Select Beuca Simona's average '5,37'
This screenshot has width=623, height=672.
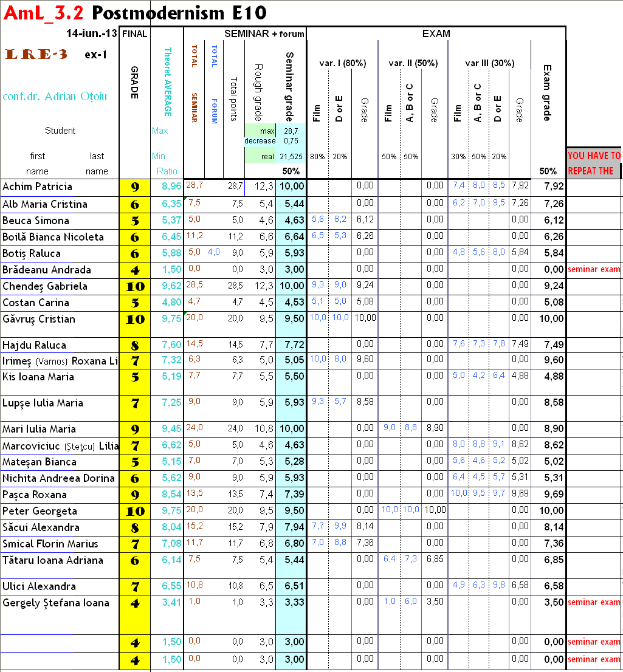pyautogui.click(x=171, y=221)
